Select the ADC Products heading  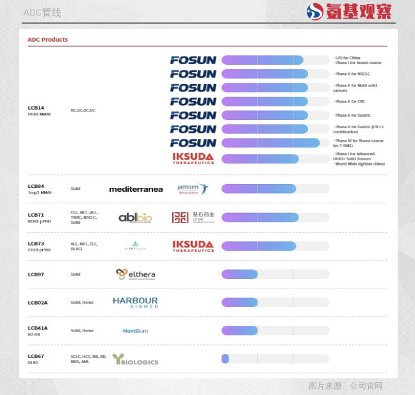tap(48, 40)
